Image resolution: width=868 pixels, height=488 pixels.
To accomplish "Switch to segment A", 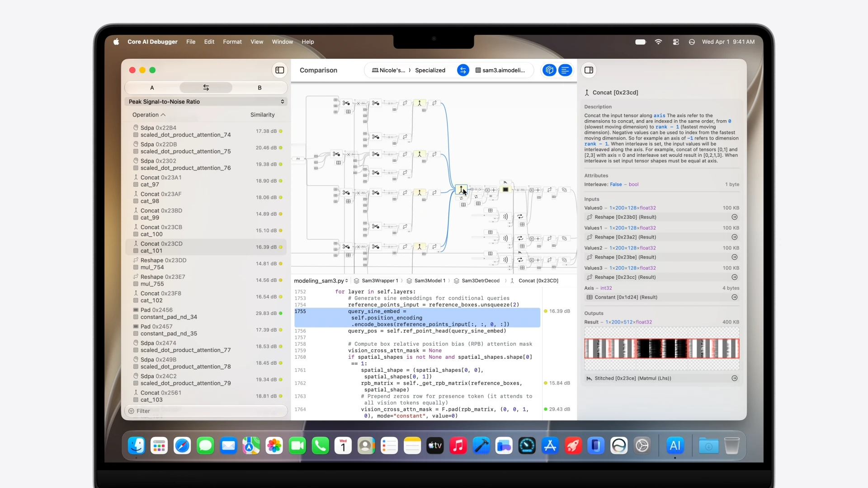I will (152, 88).
